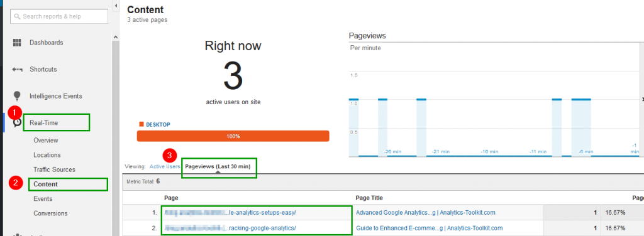Switch to the Active Users view
Screen dimensions: 644x236
[165, 167]
